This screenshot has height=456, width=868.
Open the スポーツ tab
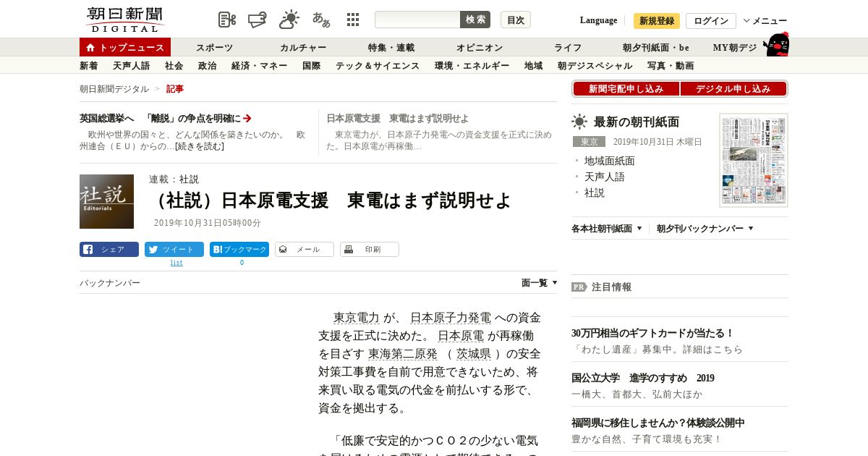click(214, 48)
